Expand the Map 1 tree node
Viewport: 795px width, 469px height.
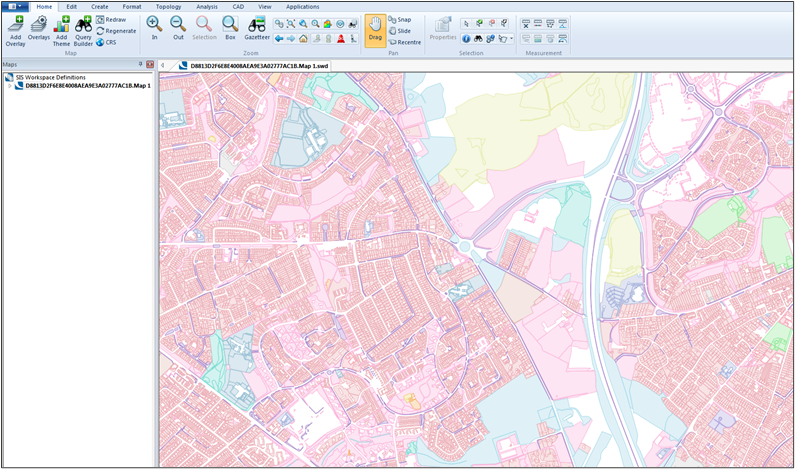click(x=8, y=86)
